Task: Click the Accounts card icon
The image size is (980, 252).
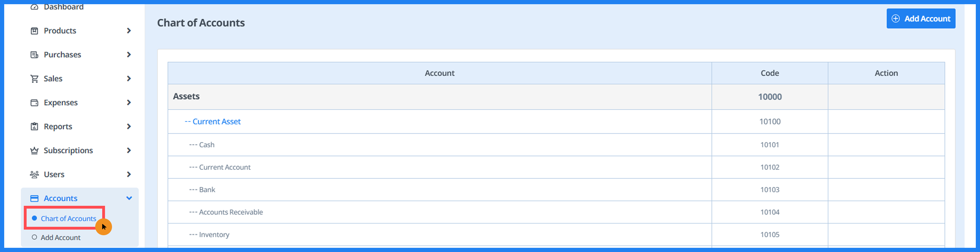Action: [34, 198]
